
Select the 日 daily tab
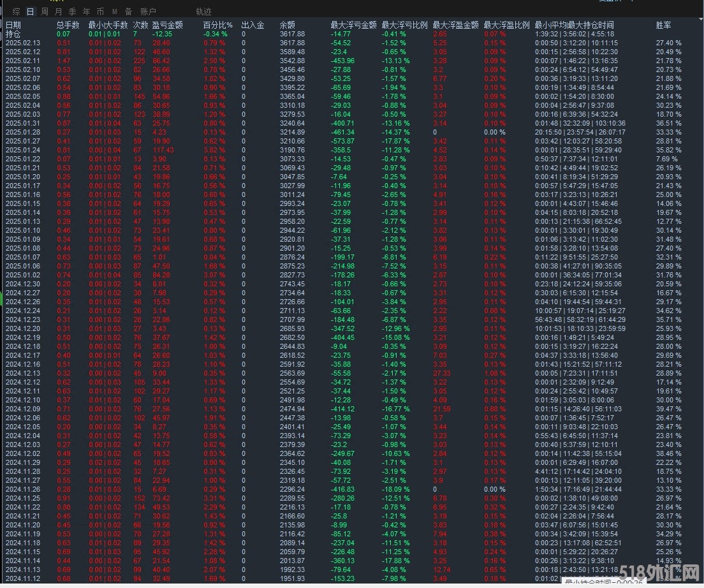[30, 11]
